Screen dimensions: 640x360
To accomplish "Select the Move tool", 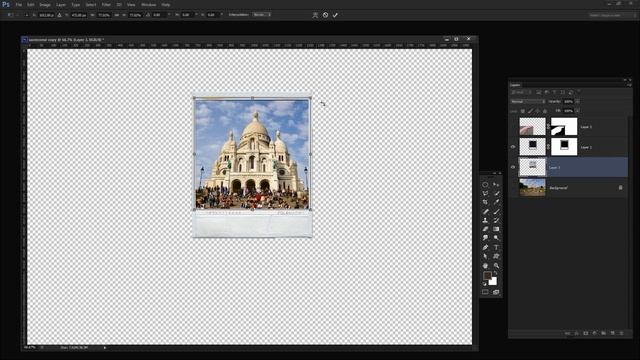I will coord(496,184).
